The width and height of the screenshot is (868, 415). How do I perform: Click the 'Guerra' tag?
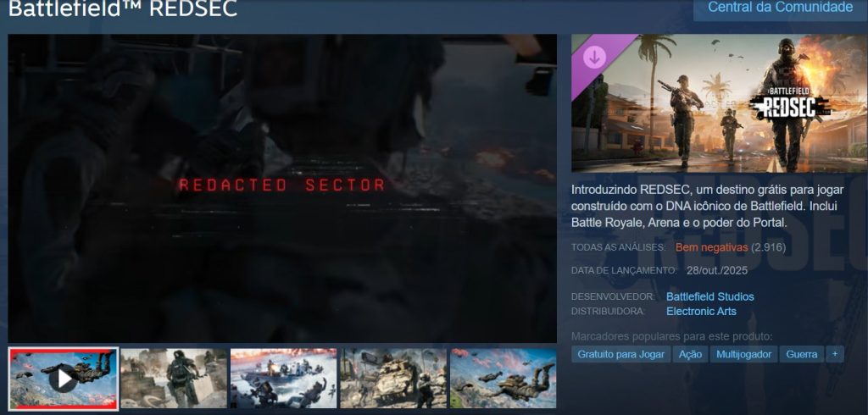(801, 354)
